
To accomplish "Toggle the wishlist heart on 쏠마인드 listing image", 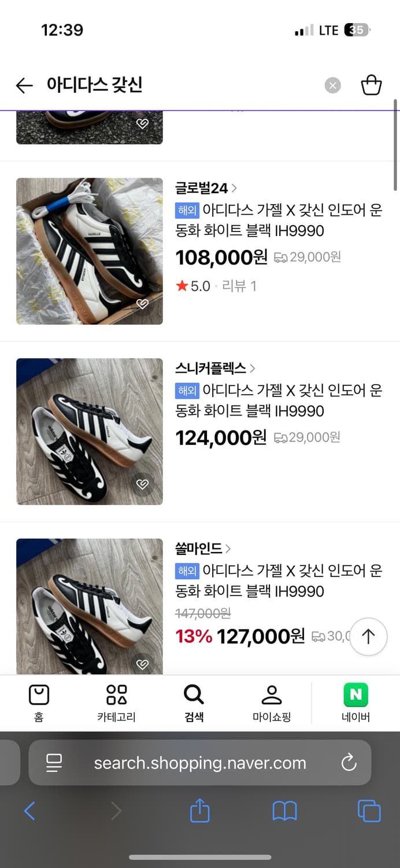I will tap(142, 664).
